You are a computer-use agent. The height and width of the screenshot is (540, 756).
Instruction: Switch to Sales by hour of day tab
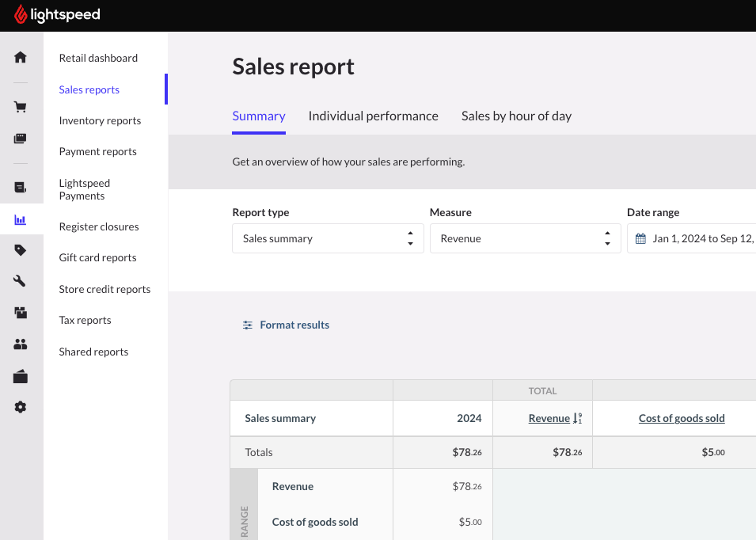click(516, 116)
